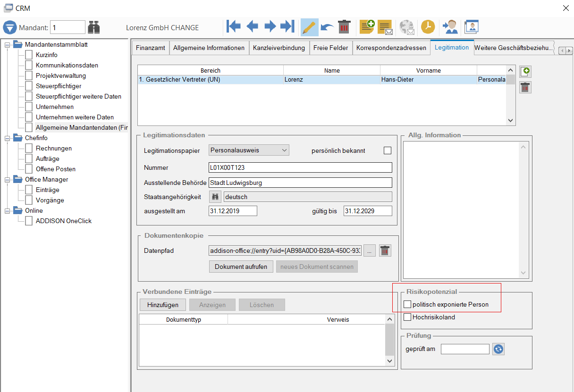Tick the Hochrisikoland checkbox

[x=407, y=317]
